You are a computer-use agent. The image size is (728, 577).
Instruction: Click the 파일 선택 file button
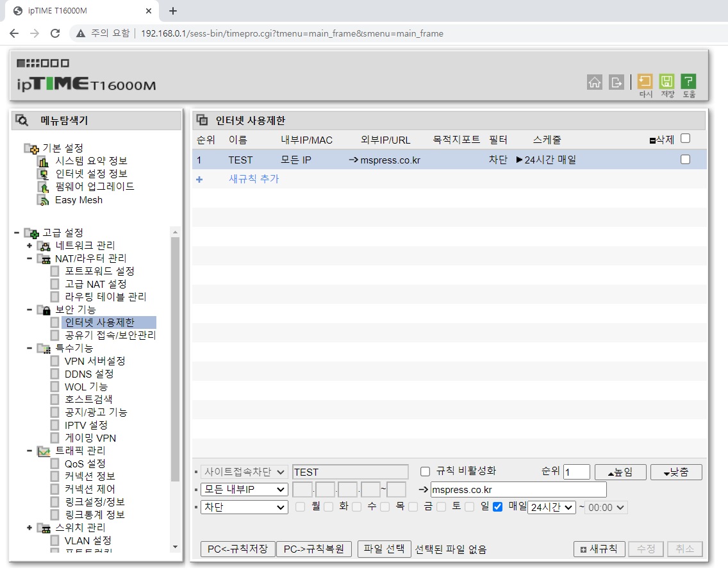[x=385, y=549]
